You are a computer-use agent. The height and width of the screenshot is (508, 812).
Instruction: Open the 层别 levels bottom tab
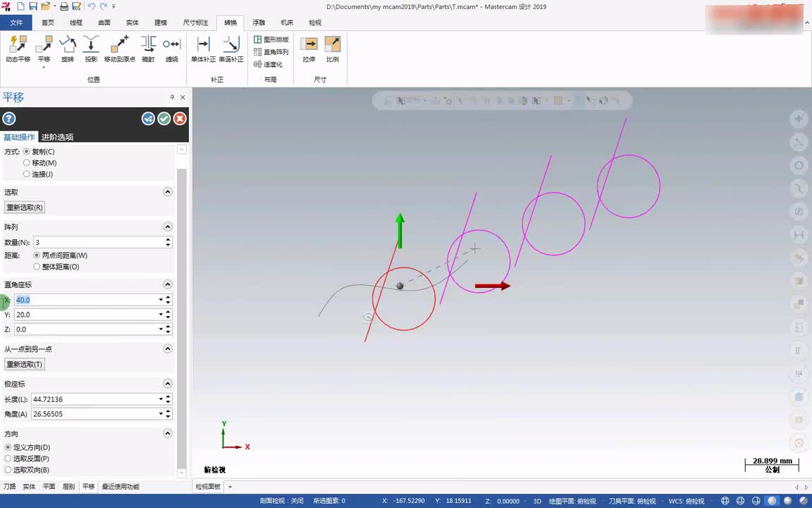68,487
